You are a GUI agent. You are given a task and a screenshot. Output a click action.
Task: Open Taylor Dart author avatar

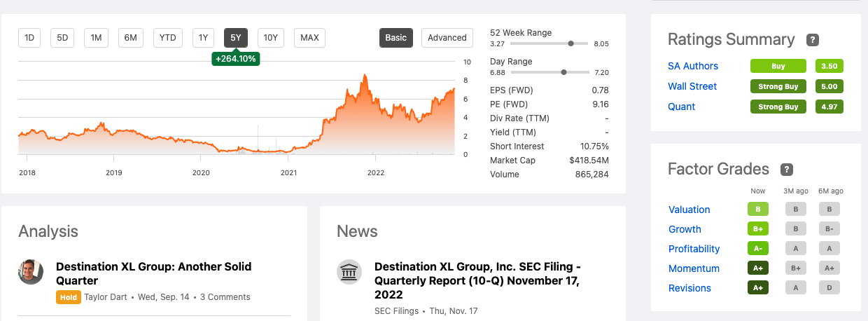click(31, 272)
